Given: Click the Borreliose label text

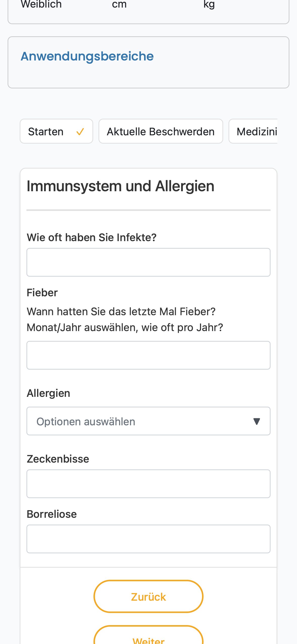Looking at the screenshot, I should click(x=52, y=514).
